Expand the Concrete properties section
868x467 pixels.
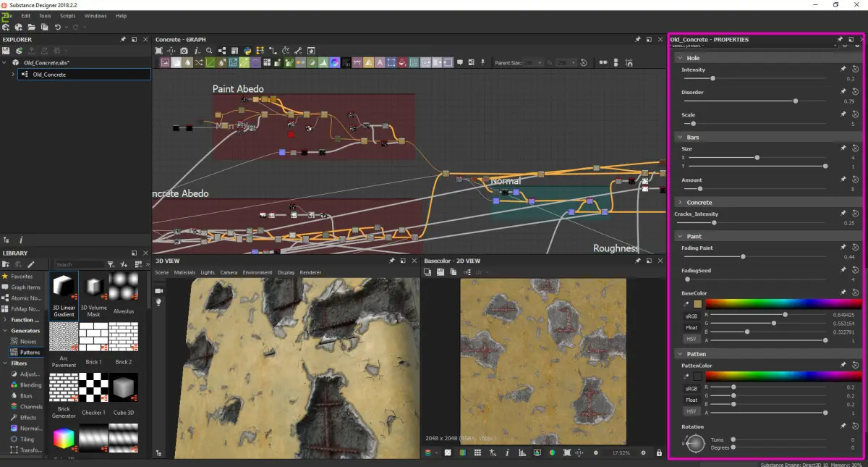tap(679, 202)
